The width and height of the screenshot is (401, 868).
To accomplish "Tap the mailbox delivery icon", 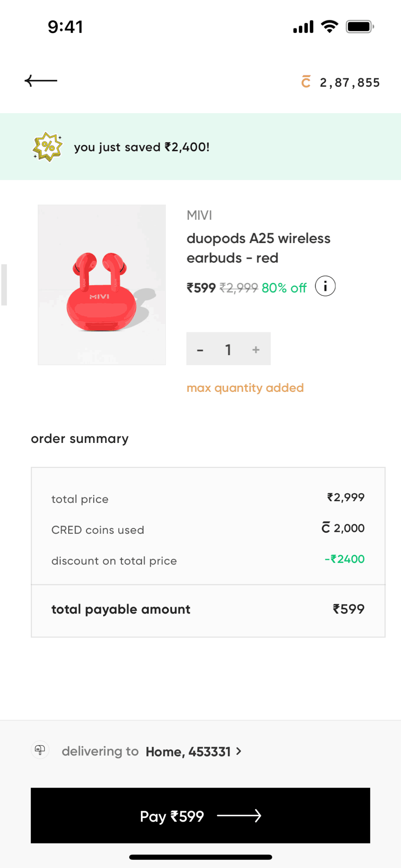I will point(40,750).
